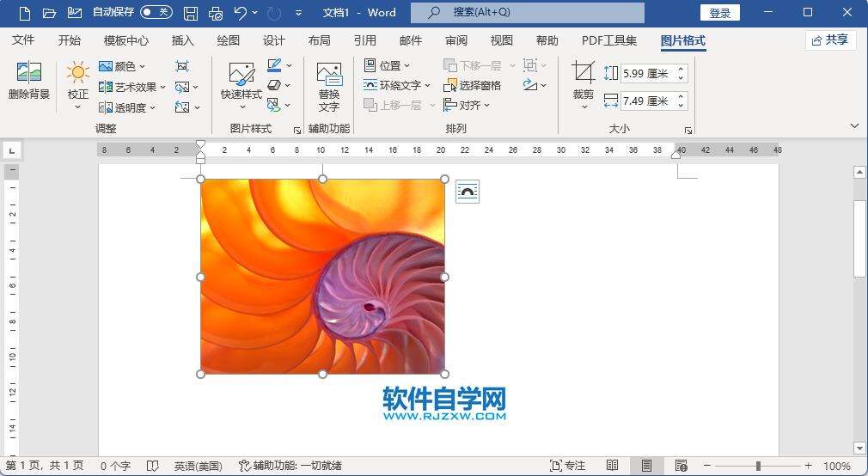Open the Selection Pane (选择窗格)
Image resolution: width=868 pixels, height=476 pixels.
(x=472, y=85)
